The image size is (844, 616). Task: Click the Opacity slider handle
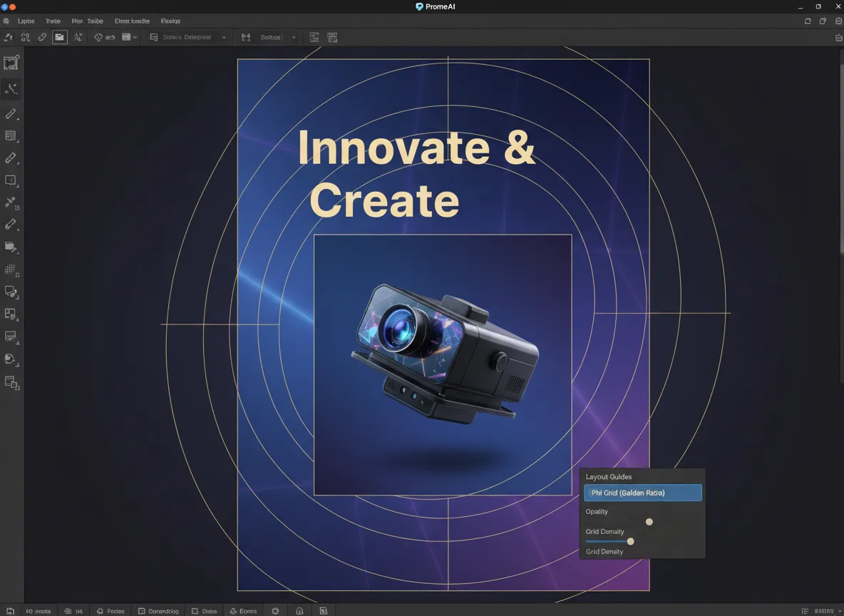(x=649, y=522)
